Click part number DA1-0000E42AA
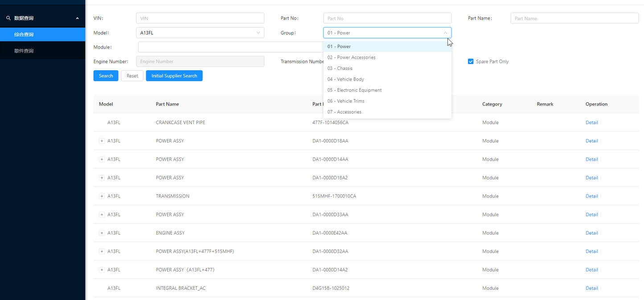The image size is (644, 300). coord(330,233)
